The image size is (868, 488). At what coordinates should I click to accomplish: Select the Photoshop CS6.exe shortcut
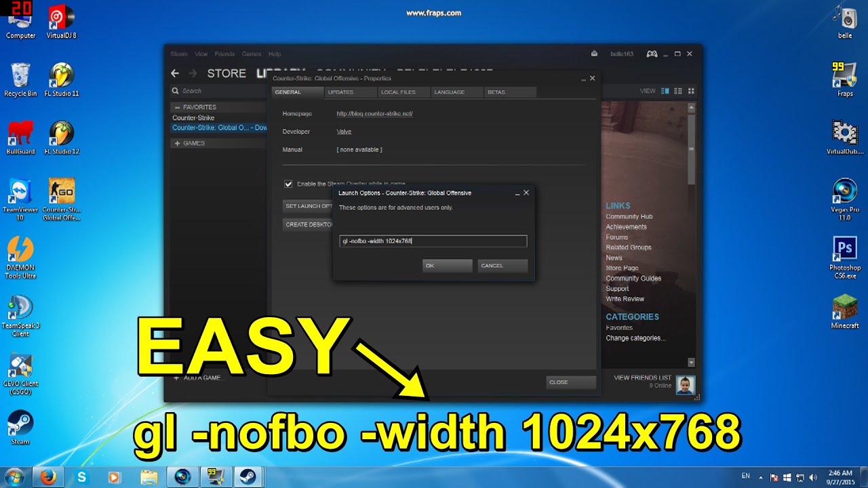click(x=845, y=258)
